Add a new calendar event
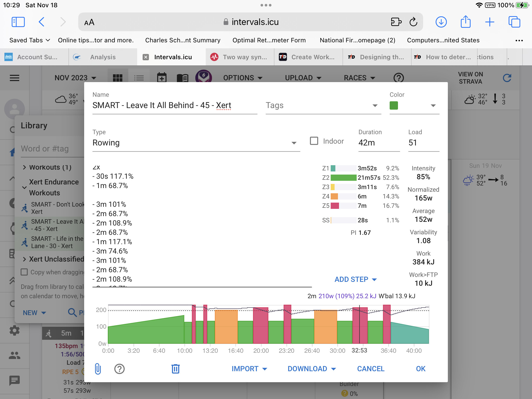Viewport: 532px width, 399px height. point(162,77)
